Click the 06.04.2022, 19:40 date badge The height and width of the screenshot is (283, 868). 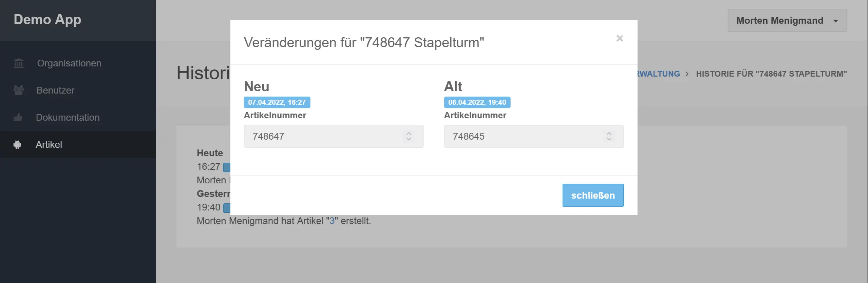(x=477, y=102)
